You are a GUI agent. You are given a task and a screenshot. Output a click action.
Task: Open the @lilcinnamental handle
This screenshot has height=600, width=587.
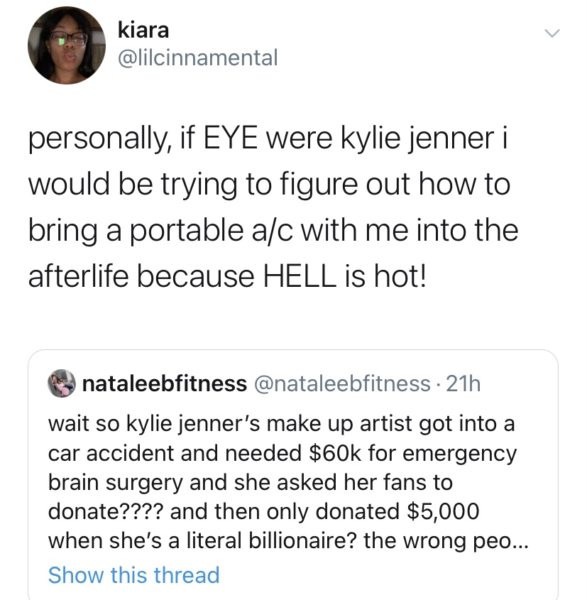(x=198, y=58)
